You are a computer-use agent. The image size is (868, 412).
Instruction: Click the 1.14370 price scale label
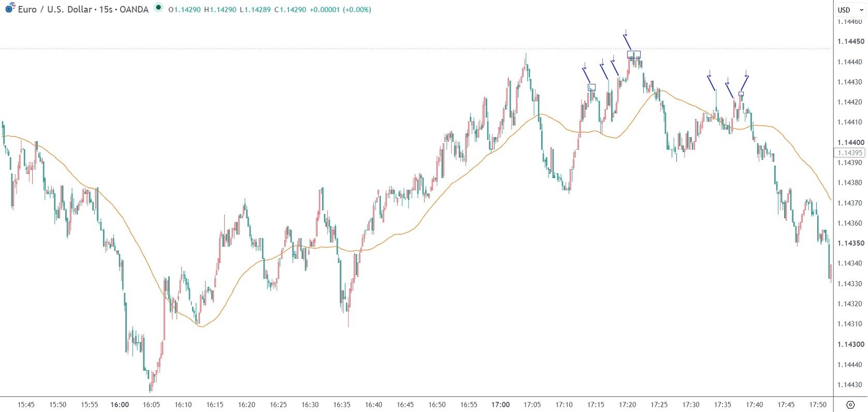850,203
